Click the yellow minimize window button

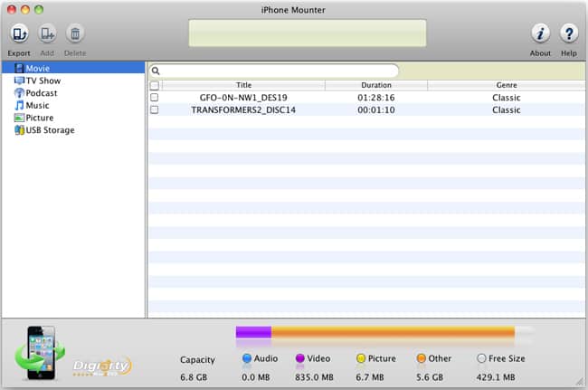tap(25, 10)
